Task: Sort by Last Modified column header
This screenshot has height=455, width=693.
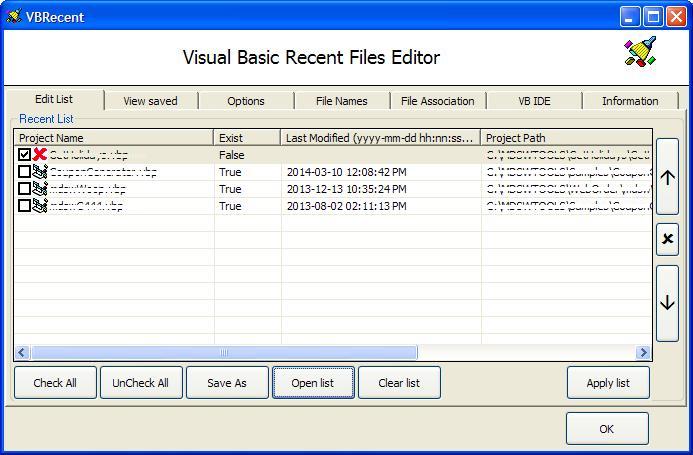Action: point(381,138)
